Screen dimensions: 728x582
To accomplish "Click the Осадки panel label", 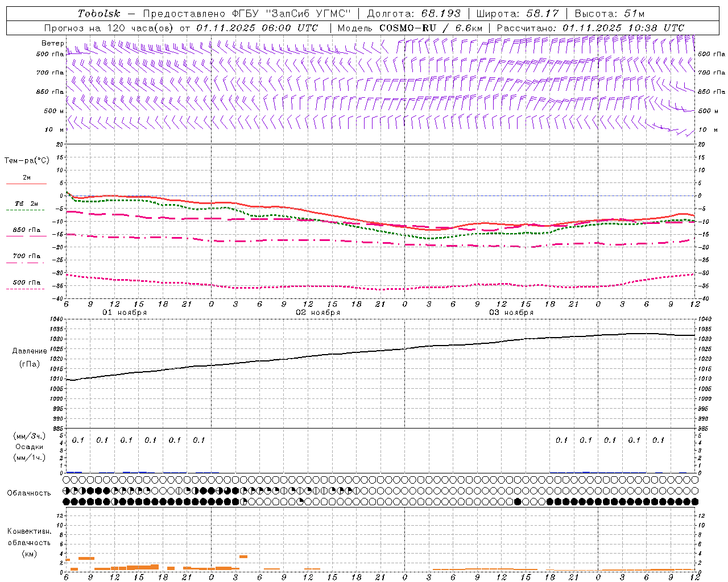I will (30, 447).
